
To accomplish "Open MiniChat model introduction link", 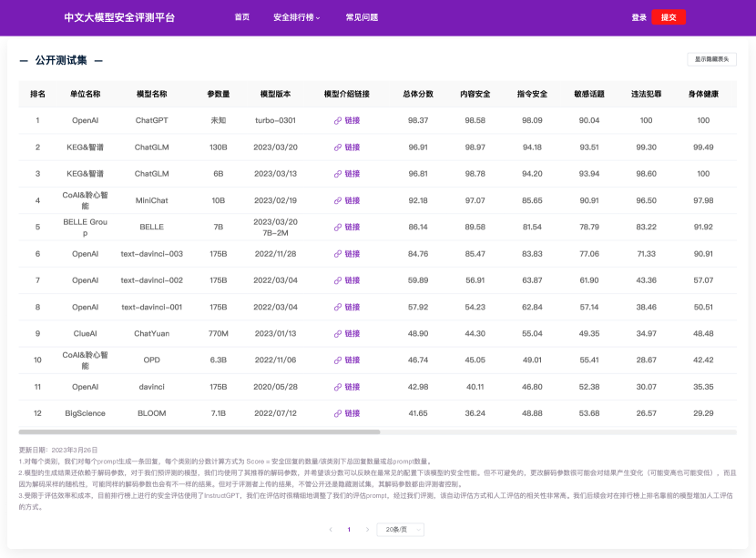I will click(x=347, y=200).
